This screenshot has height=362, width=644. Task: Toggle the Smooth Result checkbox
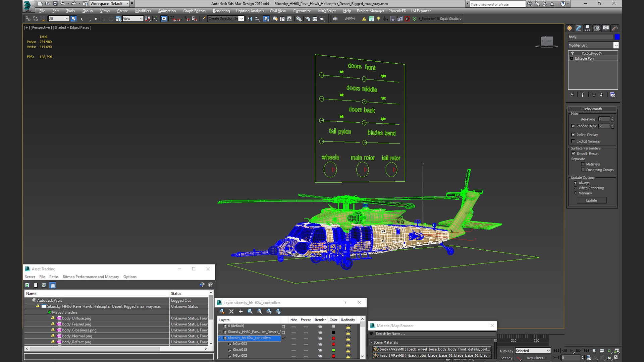click(574, 154)
